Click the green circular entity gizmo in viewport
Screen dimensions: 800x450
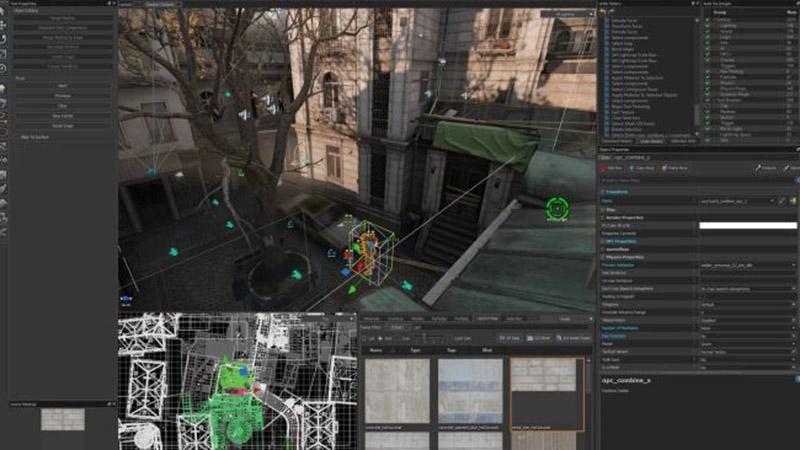click(x=557, y=208)
